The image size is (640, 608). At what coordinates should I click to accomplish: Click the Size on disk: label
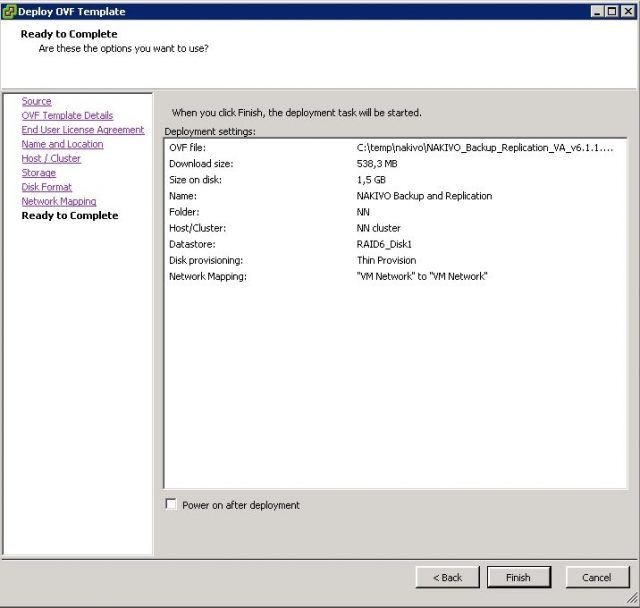[x=195, y=180]
